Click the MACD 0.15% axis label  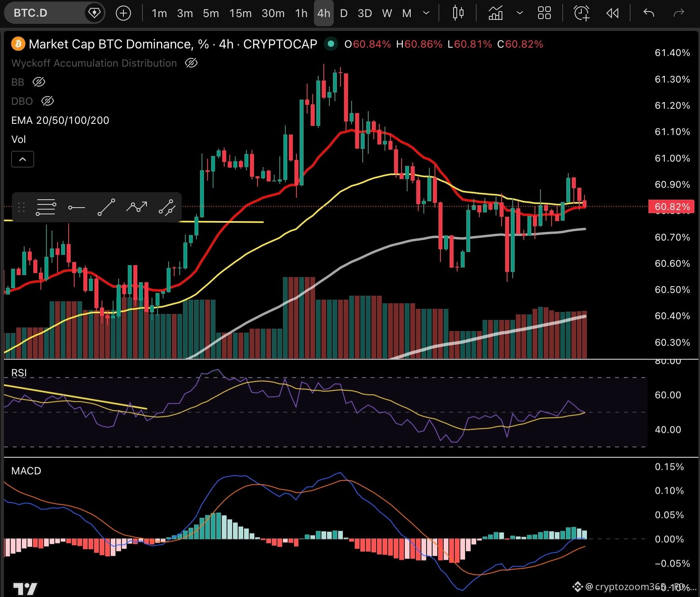click(x=669, y=466)
